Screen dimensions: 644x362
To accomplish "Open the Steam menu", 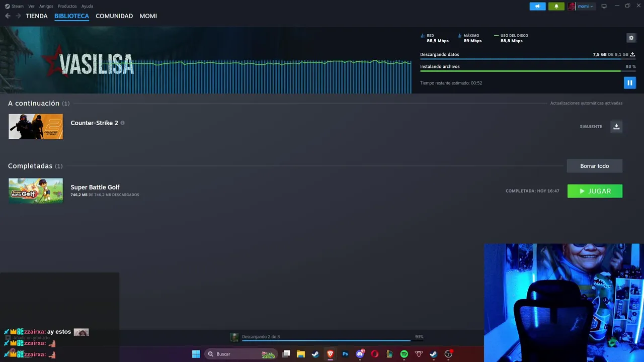I will 14,6.
